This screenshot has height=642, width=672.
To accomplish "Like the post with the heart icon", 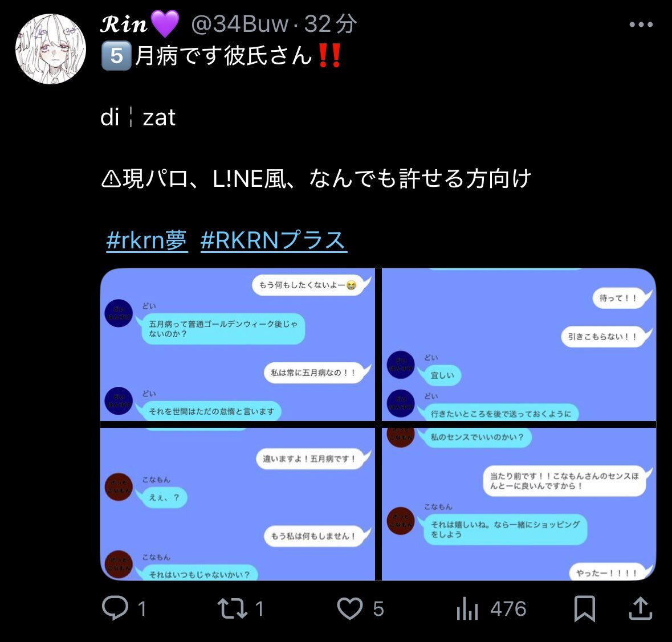I will [x=350, y=608].
